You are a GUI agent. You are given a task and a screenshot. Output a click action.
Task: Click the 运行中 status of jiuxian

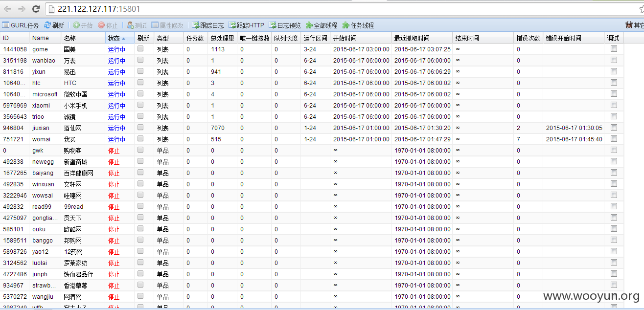116,128
